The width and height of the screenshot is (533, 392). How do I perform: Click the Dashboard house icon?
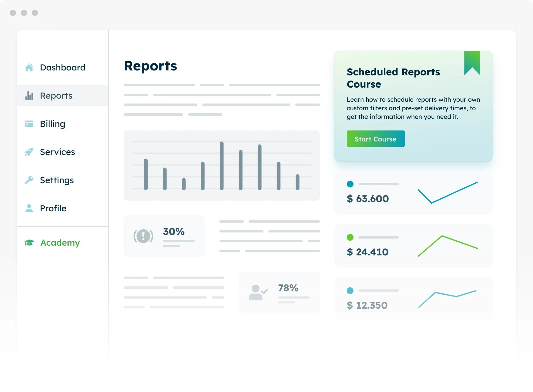(x=29, y=67)
